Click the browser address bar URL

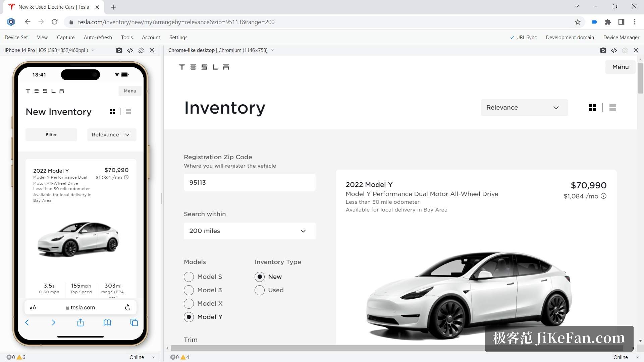click(x=176, y=22)
